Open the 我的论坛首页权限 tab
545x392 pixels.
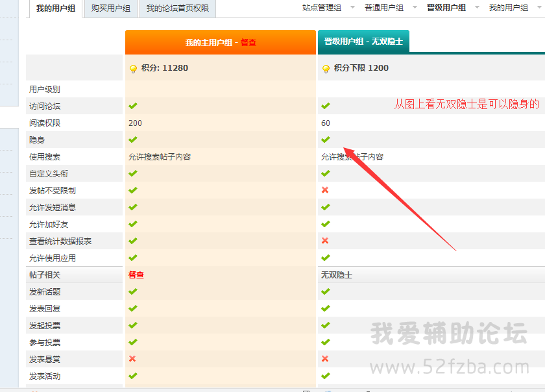coord(177,8)
